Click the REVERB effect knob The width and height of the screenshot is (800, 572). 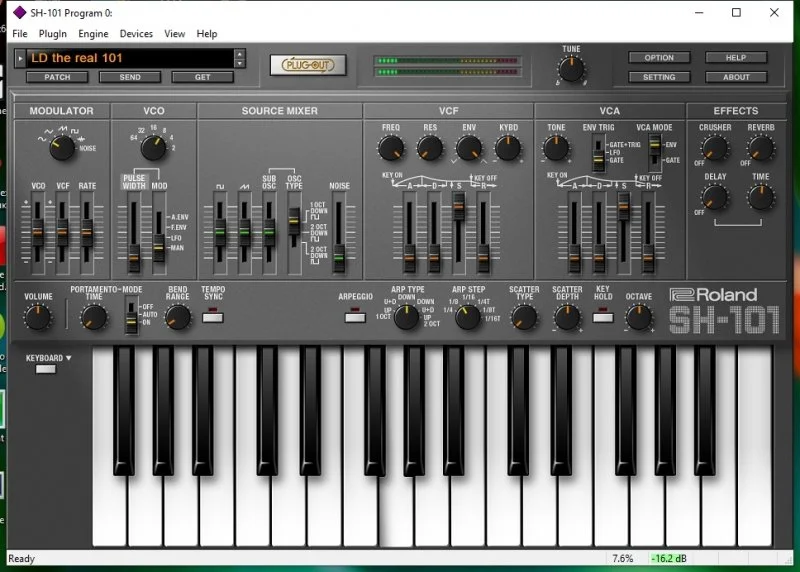[760, 148]
